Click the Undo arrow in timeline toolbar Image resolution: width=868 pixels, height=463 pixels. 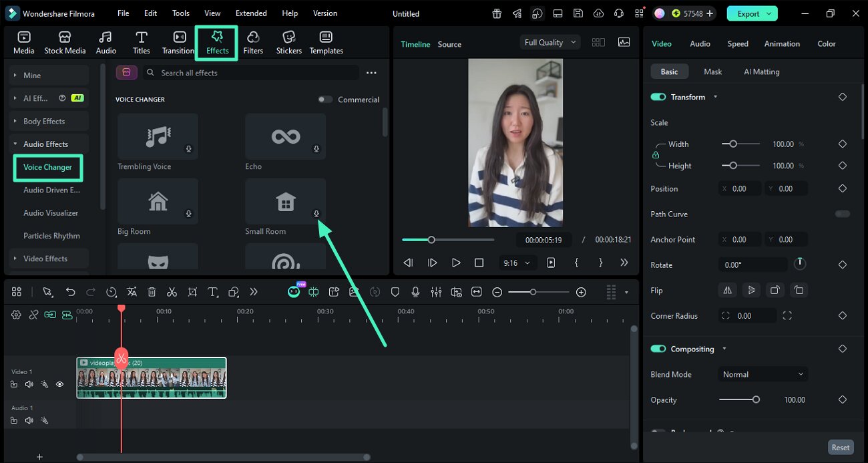point(70,292)
